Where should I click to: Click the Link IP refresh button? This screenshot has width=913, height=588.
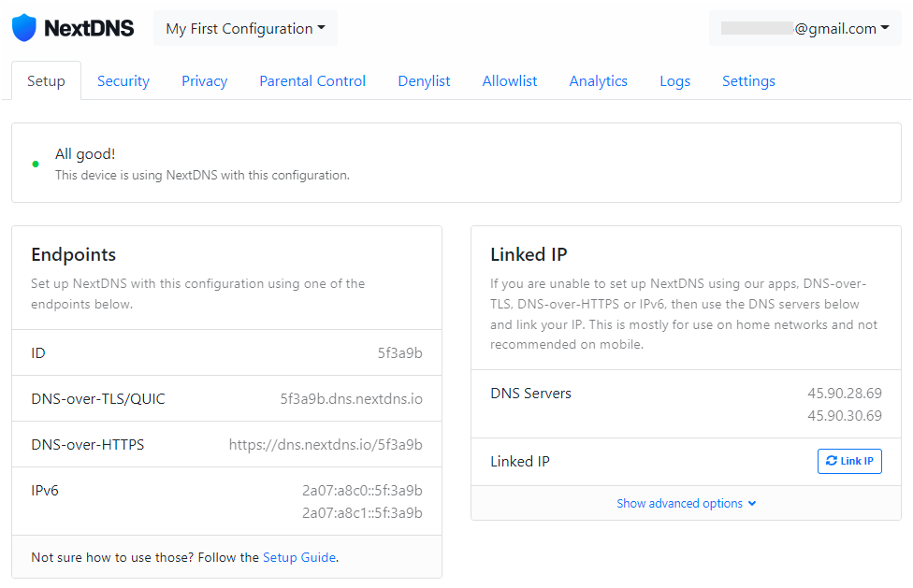849,461
